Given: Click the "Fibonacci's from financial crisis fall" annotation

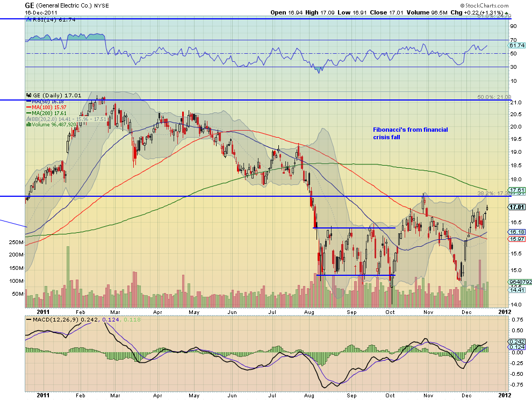Looking at the screenshot, I should click(410, 133).
